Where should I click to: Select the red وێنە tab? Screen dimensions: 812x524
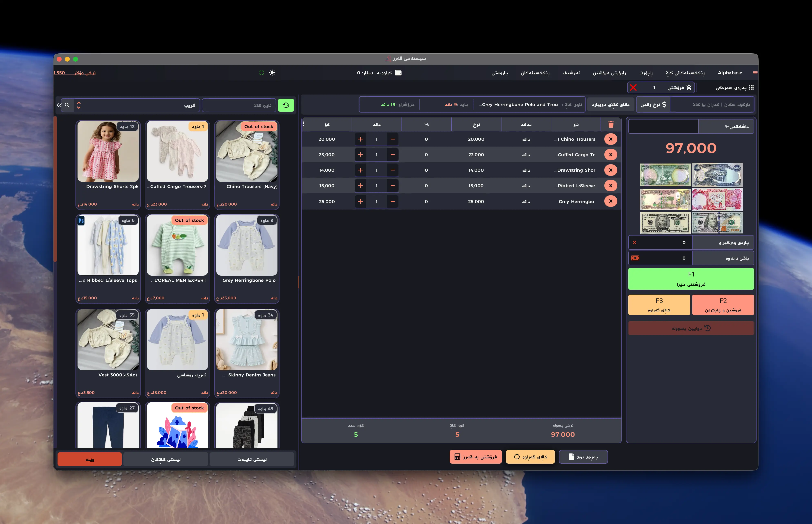pyautogui.click(x=90, y=459)
